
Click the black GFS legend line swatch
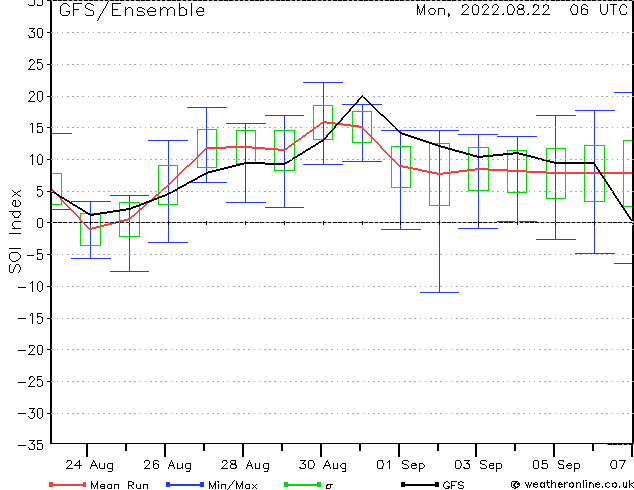click(420, 484)
